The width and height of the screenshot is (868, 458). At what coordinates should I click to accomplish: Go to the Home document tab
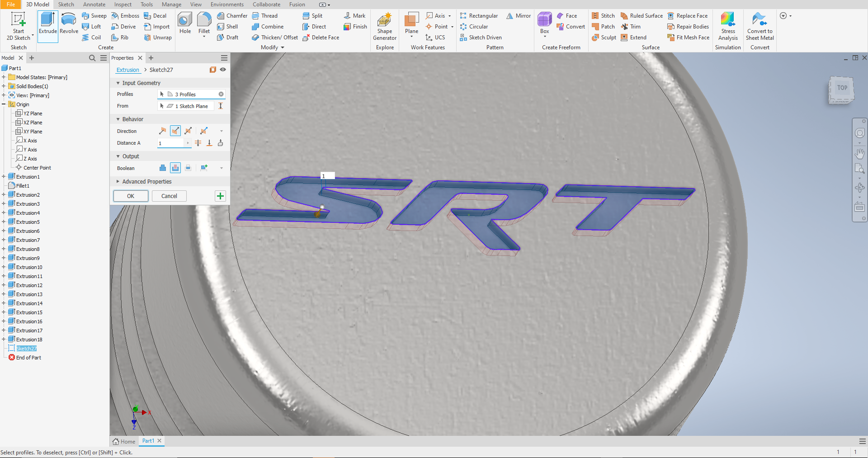(x=124, y=441)
